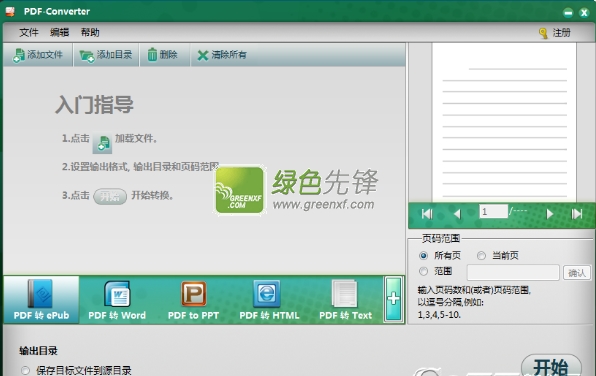This screenshot has width=596, height=376.
Task: Click the green plus button for more formats
Action: (x=393, y=299)
